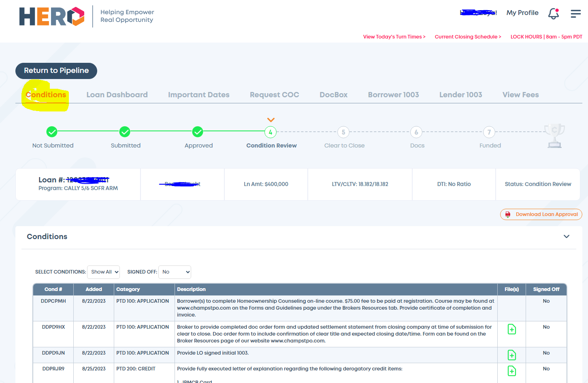The height and width of the screenshot is (383, 588).
Task: Switch to the Conditions tab
Action: [x=46, y=94]
